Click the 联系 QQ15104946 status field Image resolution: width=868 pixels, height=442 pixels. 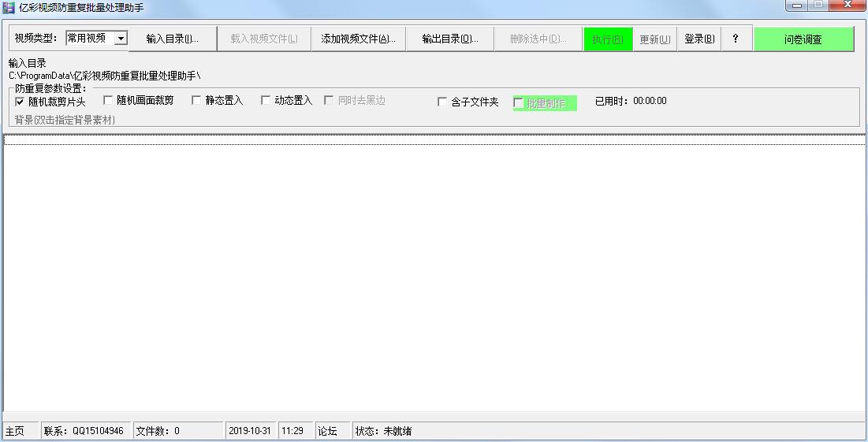(87, 431)
